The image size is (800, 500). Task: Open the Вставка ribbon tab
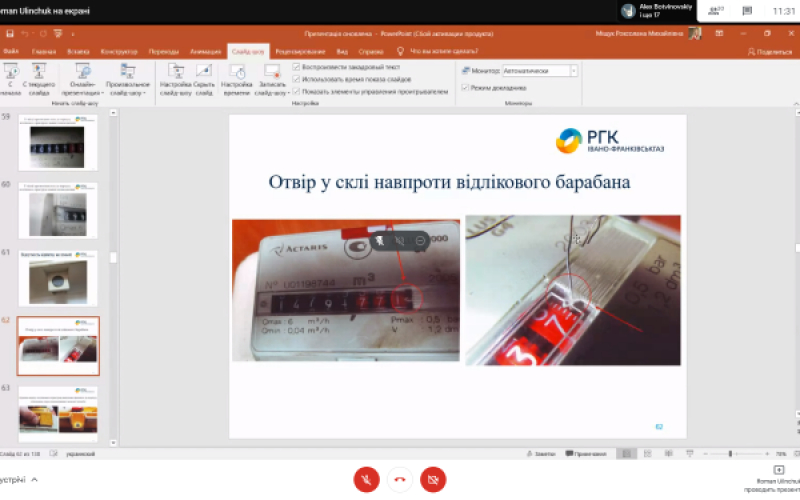tap(78, 52)
